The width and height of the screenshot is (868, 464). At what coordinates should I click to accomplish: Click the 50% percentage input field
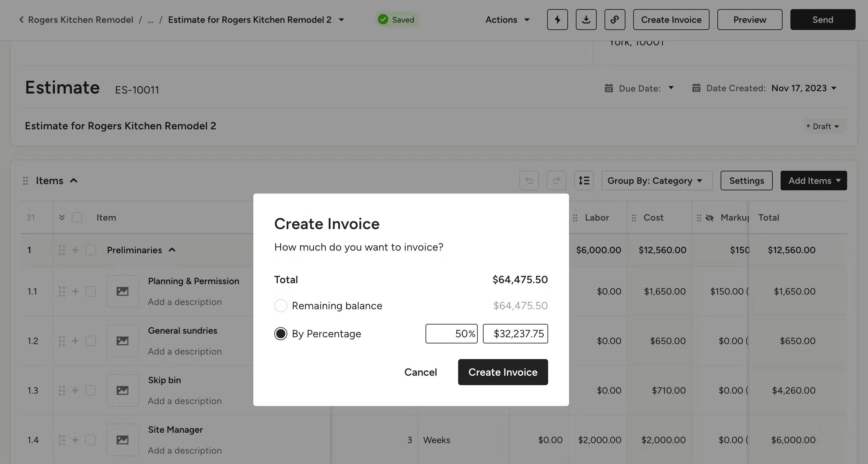(x=452, y=334)
